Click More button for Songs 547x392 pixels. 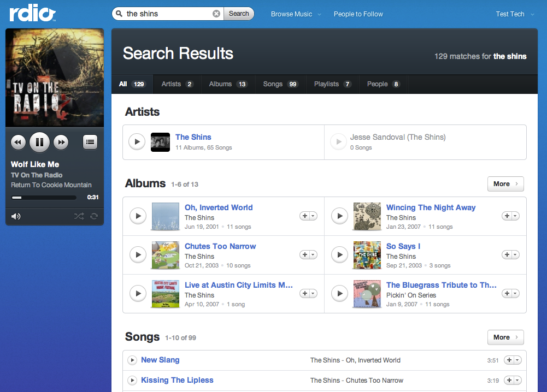point(505,337)
